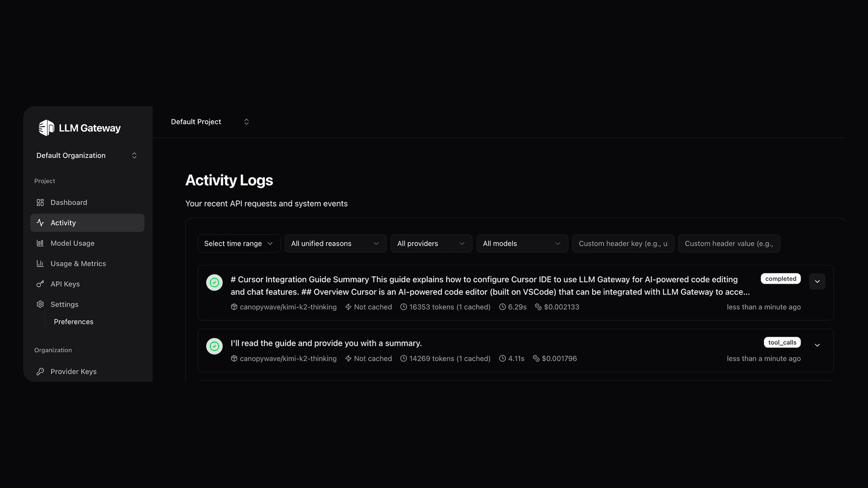
Task: Open the Default Project selector
Action: tap(210, 122)
